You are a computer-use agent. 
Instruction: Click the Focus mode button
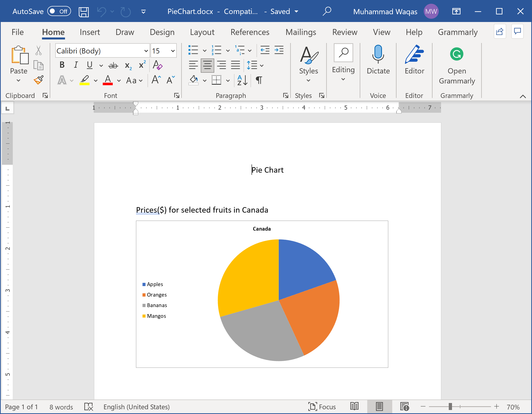point(322,407)
